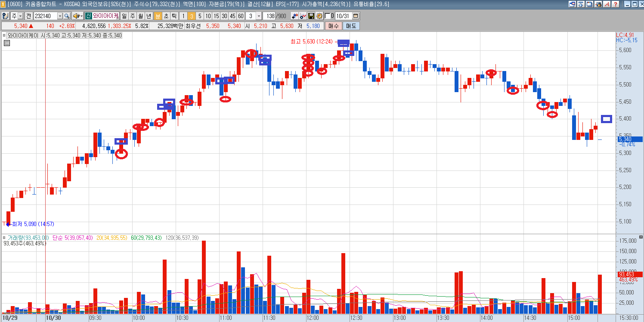The width and height of the screenshot is (644, 322).
Task: Select the 10 minute interval button
Action: click(x=208, y=16)
